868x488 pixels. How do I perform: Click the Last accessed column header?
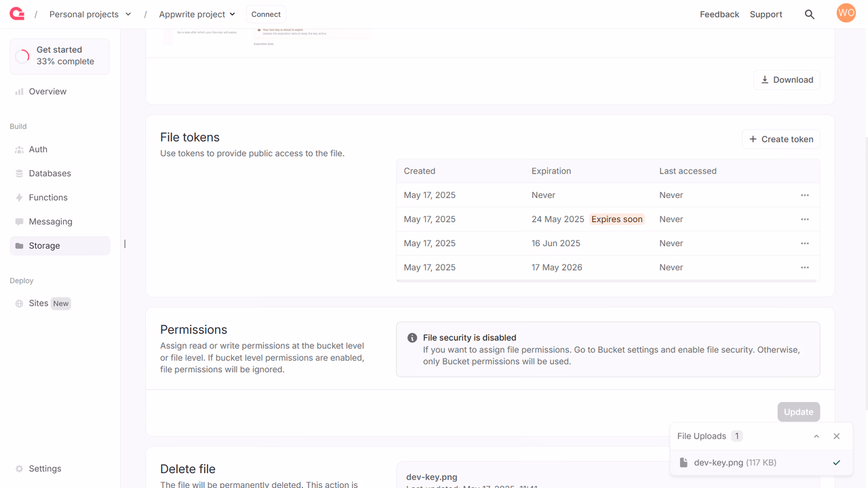(x=688, y=171)
